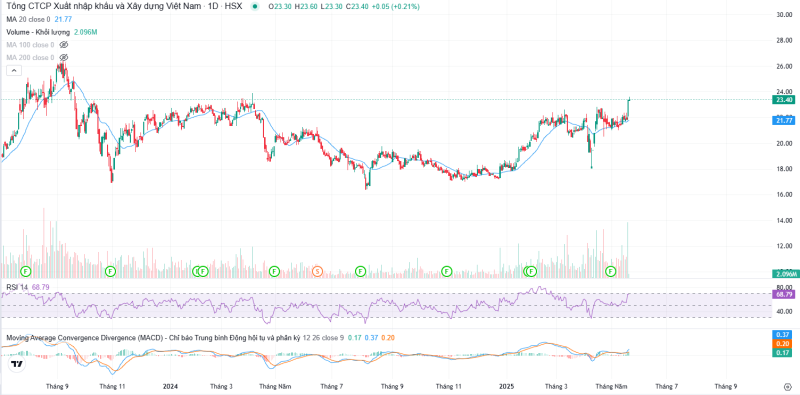Select the MA 100 close 0 legend label
800x395 pixels.
(x=30, y=45)
